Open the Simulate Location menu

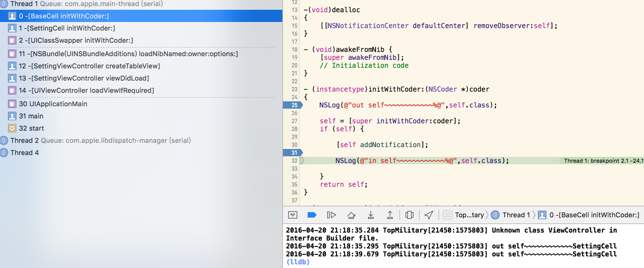pos(429,215)
